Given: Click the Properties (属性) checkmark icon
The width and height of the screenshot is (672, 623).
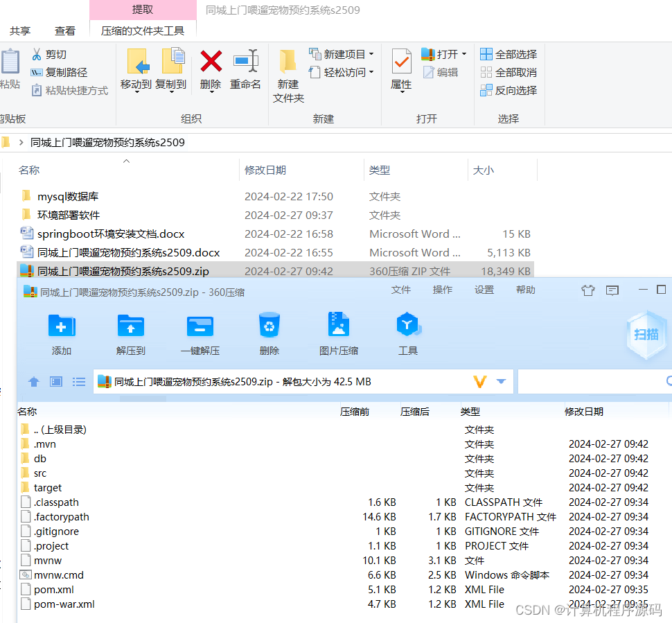Looking at the screenshot, I should (401, 61).
